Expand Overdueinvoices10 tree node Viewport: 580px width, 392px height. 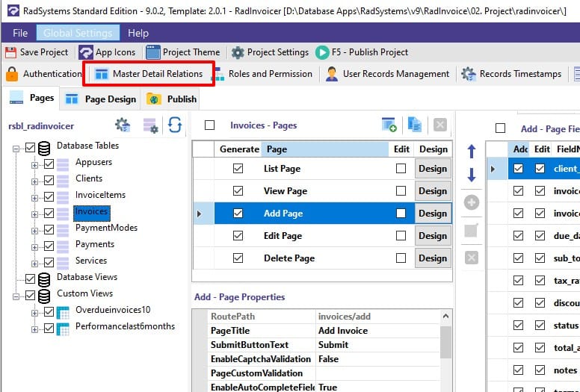pyautogui.click(x=35, y=313)
